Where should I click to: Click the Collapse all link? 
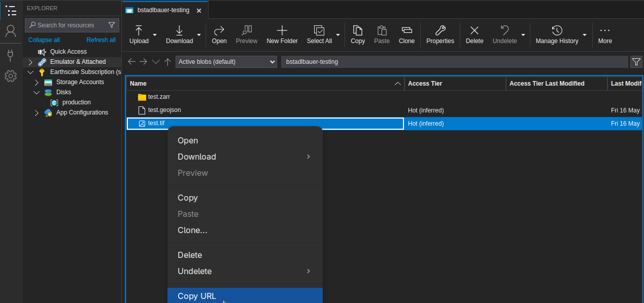point(44,40)
